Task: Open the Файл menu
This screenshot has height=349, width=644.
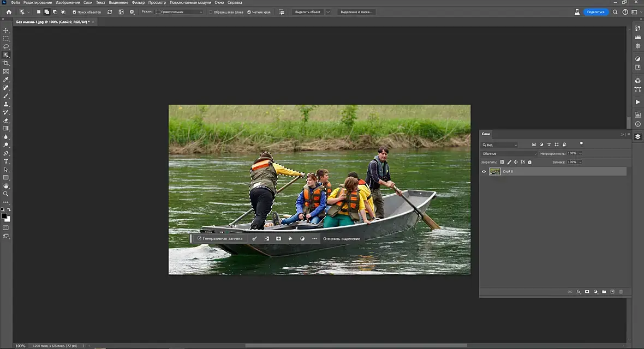Action: [x=15, y=3]
